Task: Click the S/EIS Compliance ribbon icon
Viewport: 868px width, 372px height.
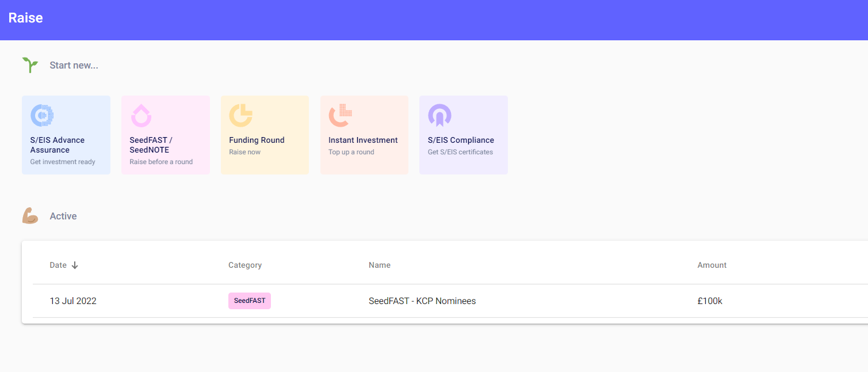Action: [439, 115]
